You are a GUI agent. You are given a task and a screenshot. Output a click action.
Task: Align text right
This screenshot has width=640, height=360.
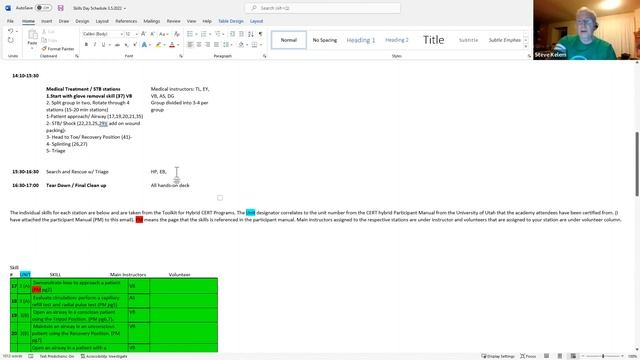(x=207, y=44)
